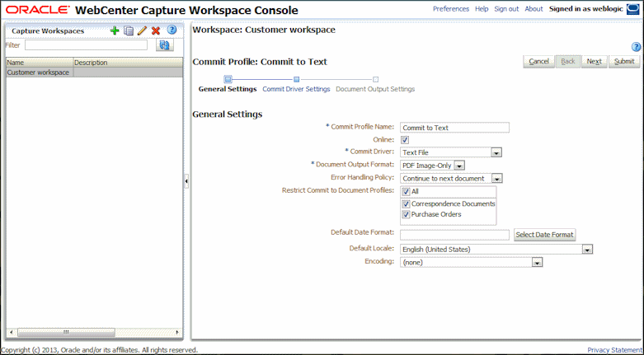Toggle Correspondence Documents checkbox

pyautogui.click(x=407, y=204)
